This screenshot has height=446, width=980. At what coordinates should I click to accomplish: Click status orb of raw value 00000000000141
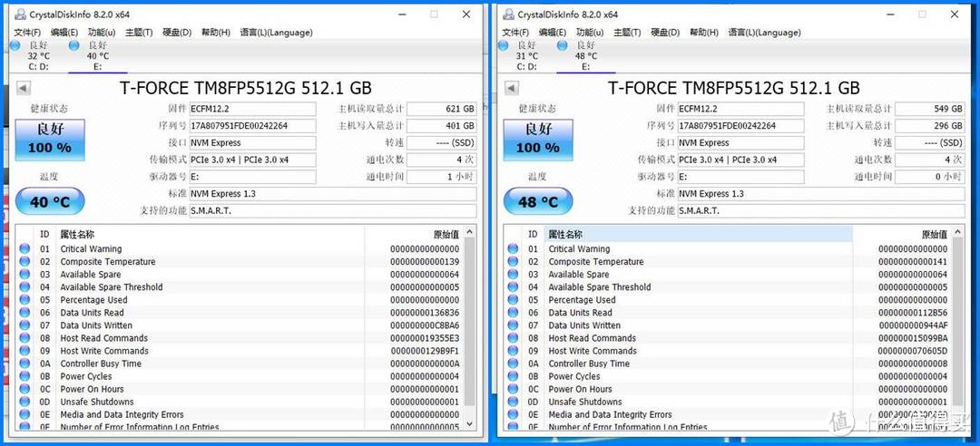pos(513,262)
